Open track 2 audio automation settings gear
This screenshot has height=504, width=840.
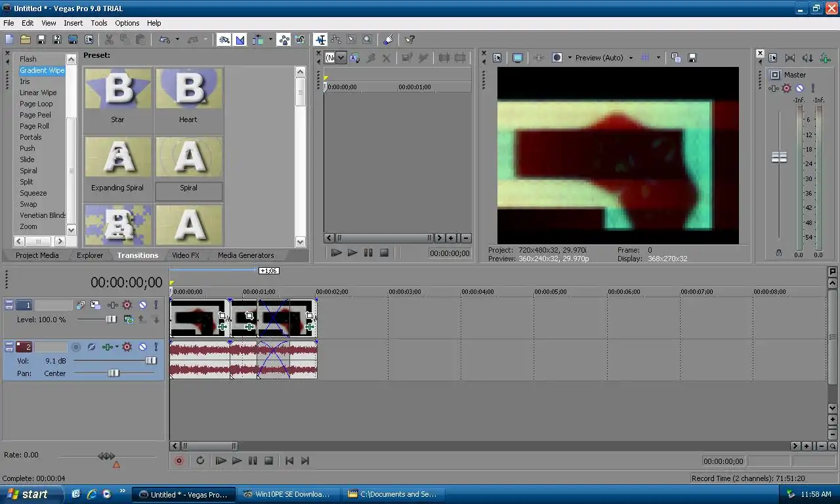tap(127, 347)
